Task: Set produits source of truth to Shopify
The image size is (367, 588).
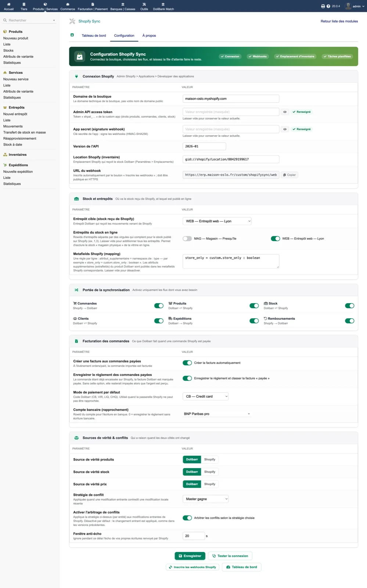Action: coord(210,459)
